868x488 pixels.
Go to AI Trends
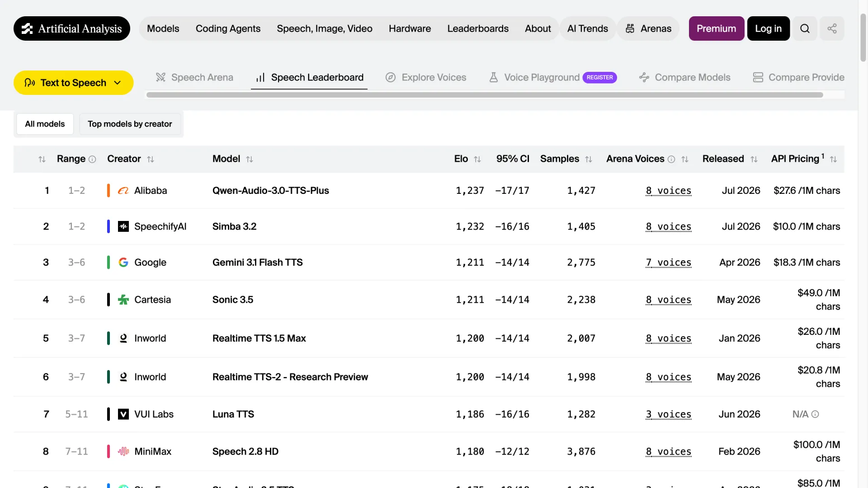coord(588,28)
